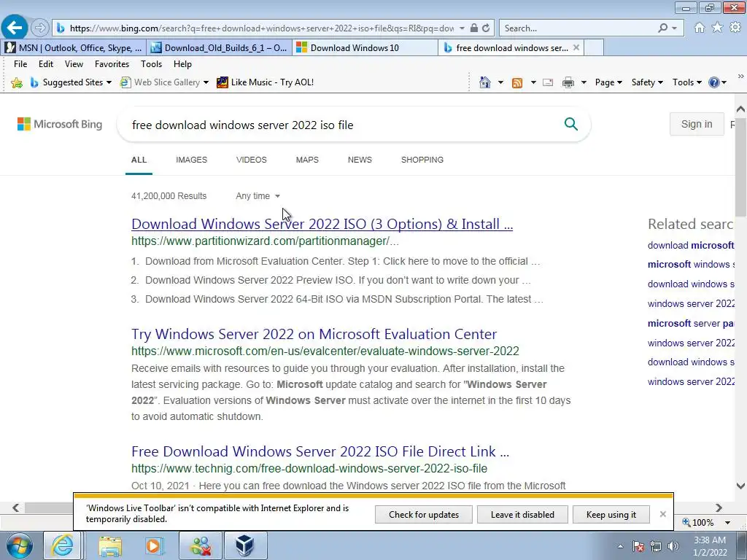
Task: Click the network tray icon
Action: coord(656,546)
